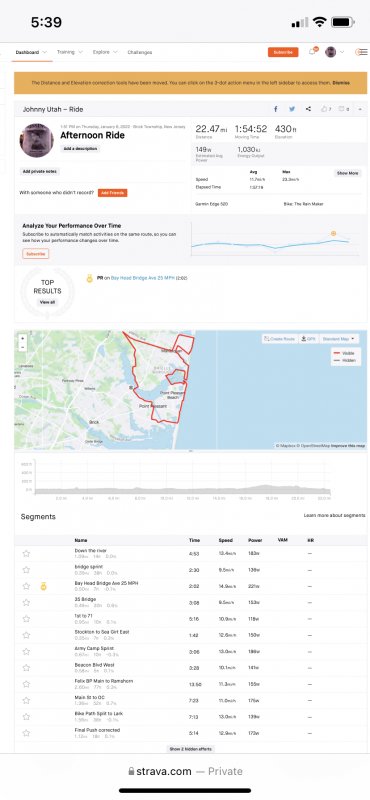Open the Standard Map dropdown
This screenshot has height=800, width=370.
click(340, 339)
